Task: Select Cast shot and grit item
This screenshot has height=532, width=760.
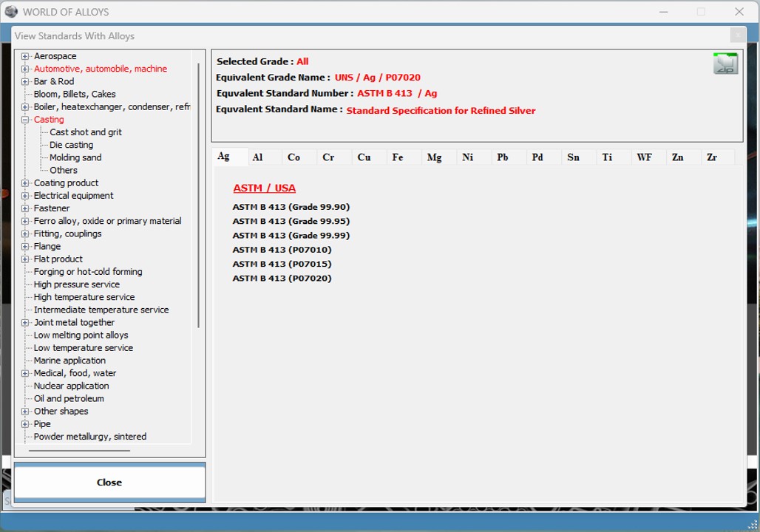Action: pos(85,132)
